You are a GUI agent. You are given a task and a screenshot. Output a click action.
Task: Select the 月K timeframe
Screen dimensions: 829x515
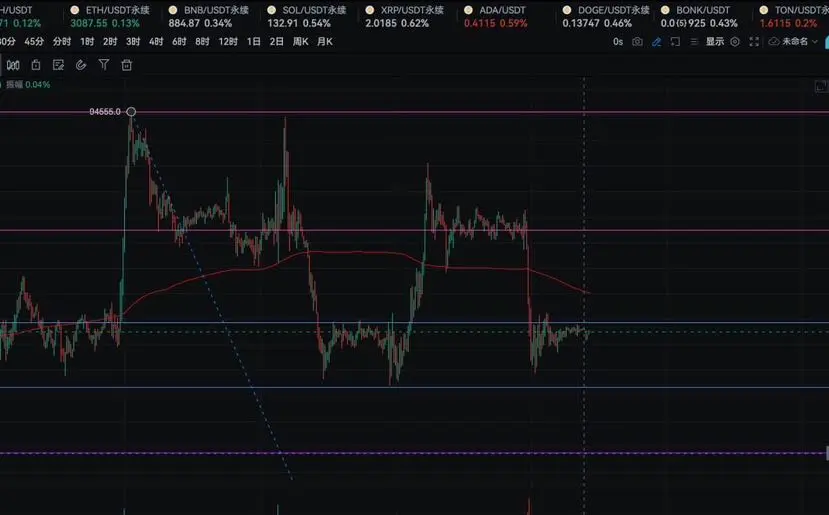click(x=325, y=42)
